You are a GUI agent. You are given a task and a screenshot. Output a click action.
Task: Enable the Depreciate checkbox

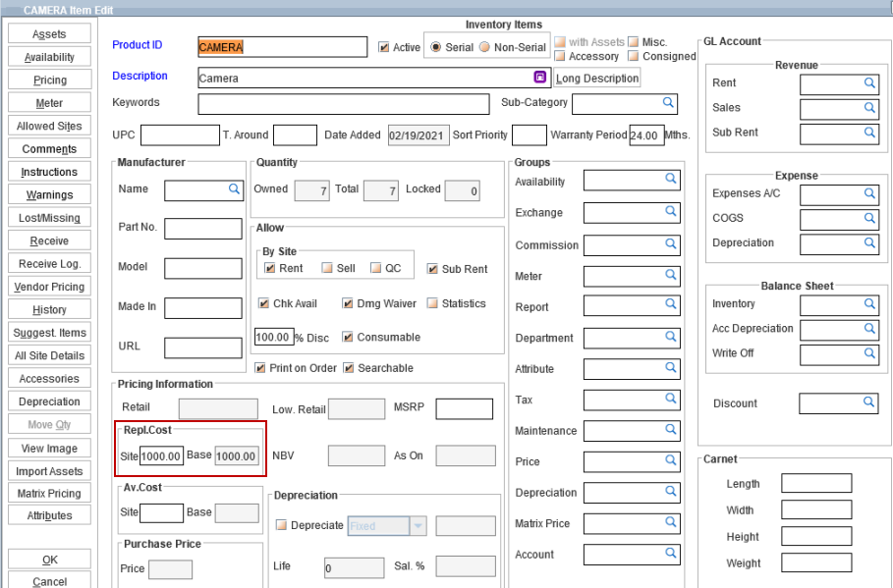pos(281,526)
